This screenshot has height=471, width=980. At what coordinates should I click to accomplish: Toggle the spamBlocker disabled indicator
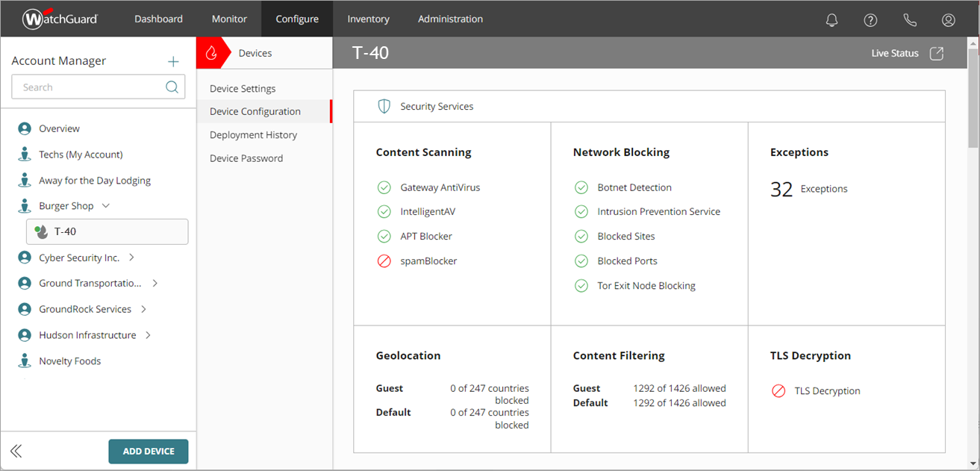(x=384, y=261)
